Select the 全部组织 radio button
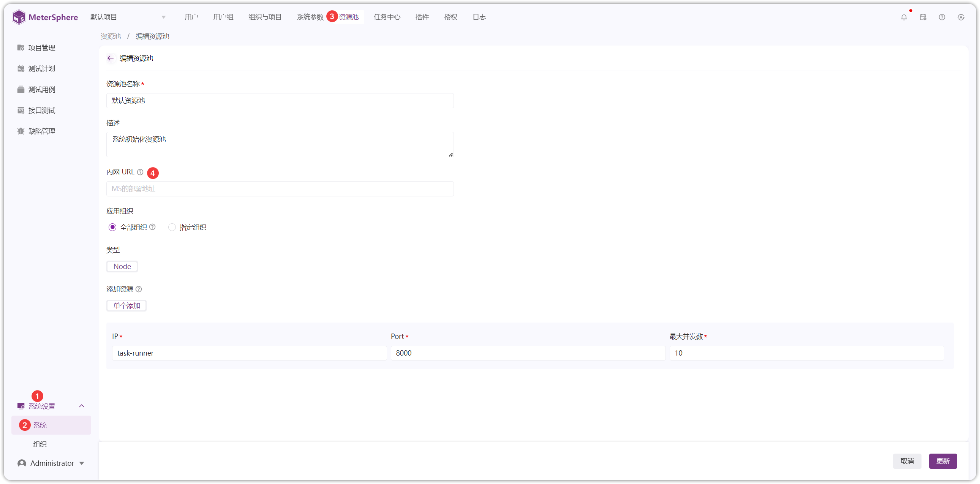Screen dimensions: 980x484 pos(112,227)
